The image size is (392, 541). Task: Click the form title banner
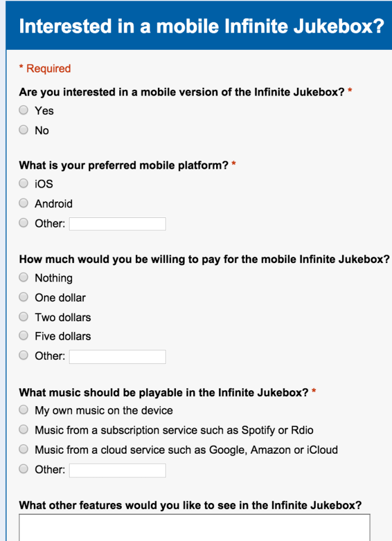[196, 26]
